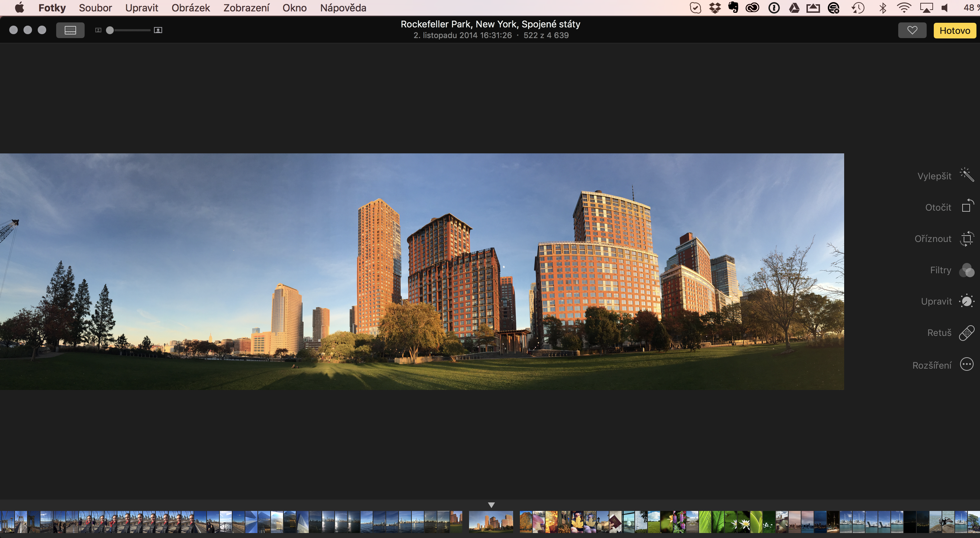Image resolution: width=980 pixels, height=538 pixels.
Task: Toggle Bluetooth in the menu bar
Action: (x=883, y=7)
